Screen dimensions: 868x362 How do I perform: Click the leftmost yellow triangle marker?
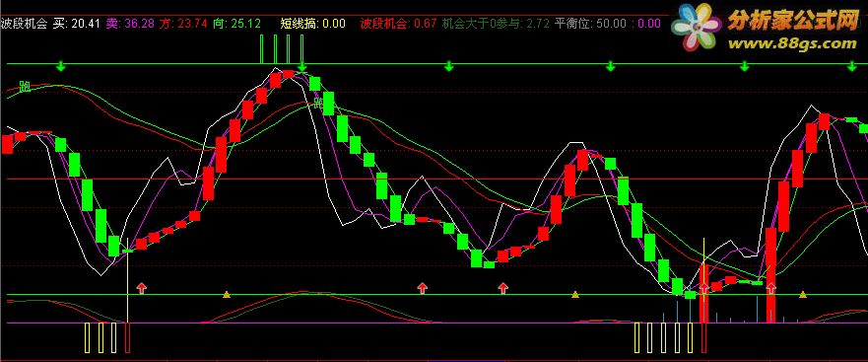click(x=226, y=294)
